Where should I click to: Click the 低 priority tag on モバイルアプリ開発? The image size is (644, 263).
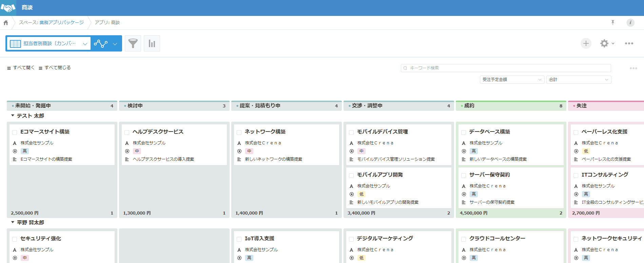pos(362,194)
